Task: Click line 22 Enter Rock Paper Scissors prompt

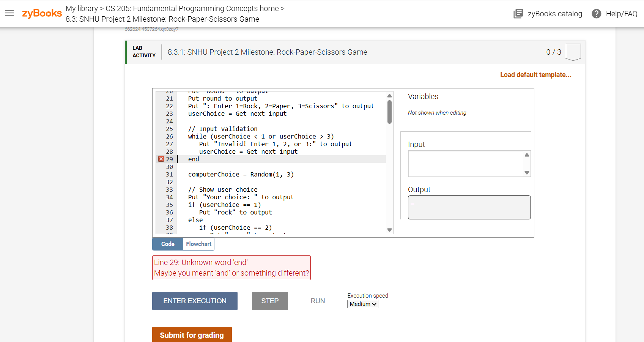Action: (281, 106)
